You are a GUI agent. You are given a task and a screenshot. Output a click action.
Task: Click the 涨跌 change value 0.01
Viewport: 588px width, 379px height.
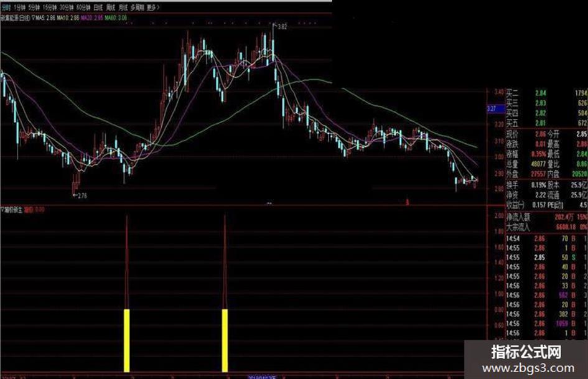(x=540, y=144)
